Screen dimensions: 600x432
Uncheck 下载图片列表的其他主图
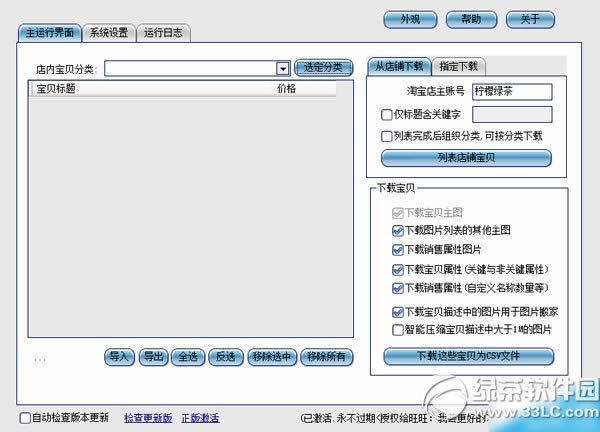click(398, 230)
